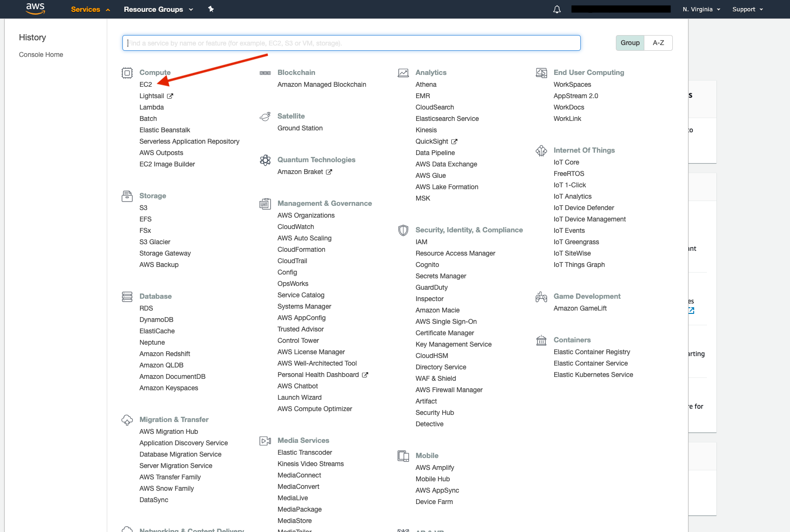Open AWS Migration Hub
The height and width of the screenshot is (532, 790).
pos(168,431)
